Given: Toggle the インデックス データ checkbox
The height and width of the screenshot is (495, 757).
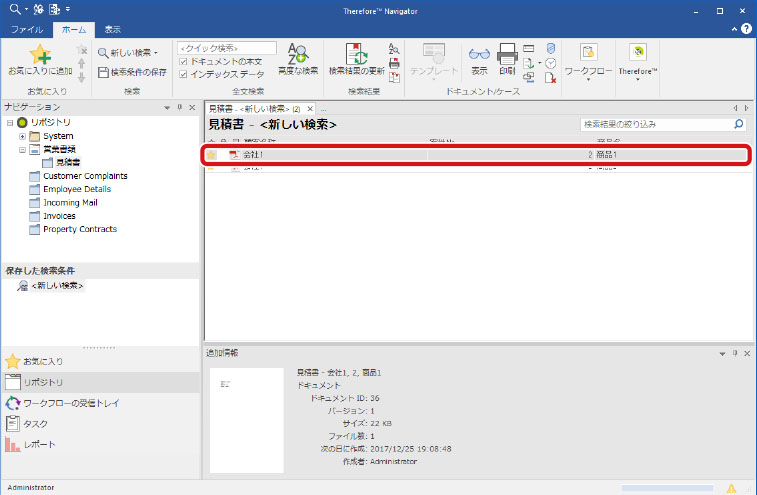Looking at the screenshot, I should tap(182, 74).
